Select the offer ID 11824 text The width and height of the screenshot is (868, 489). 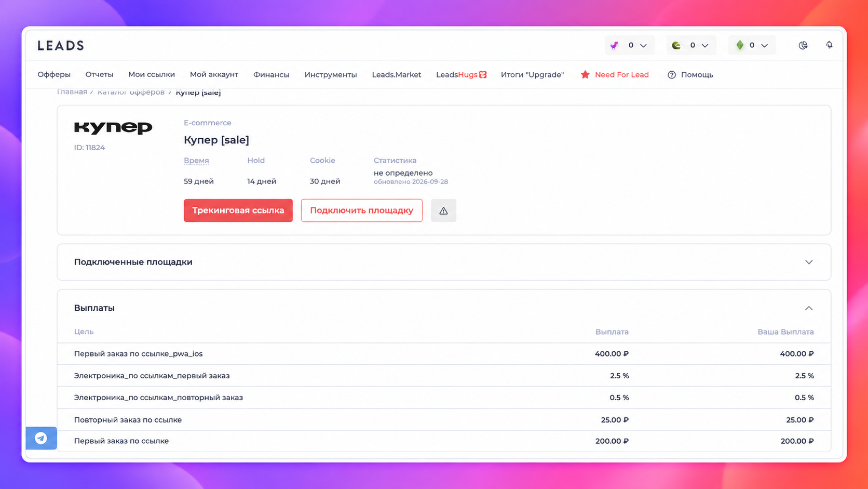click(x=89, y=148)
